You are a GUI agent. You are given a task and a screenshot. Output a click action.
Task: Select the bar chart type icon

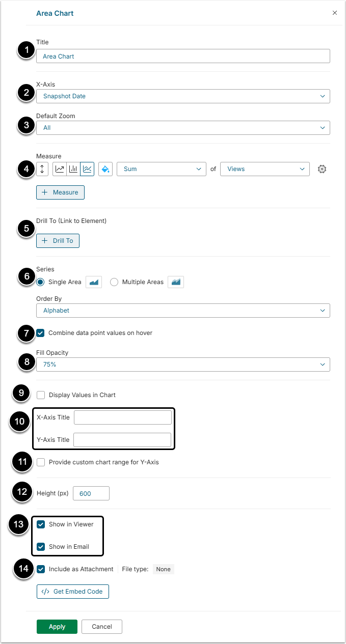click(73, 169)
